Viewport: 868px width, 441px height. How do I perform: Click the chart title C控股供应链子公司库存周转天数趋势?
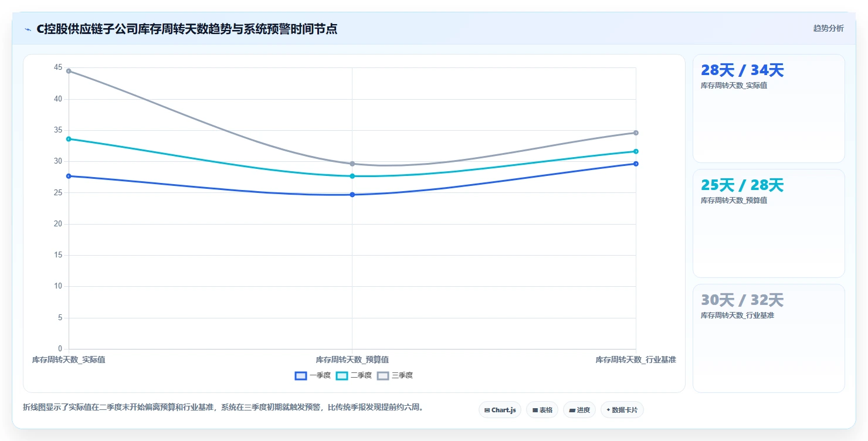point(187,29)
